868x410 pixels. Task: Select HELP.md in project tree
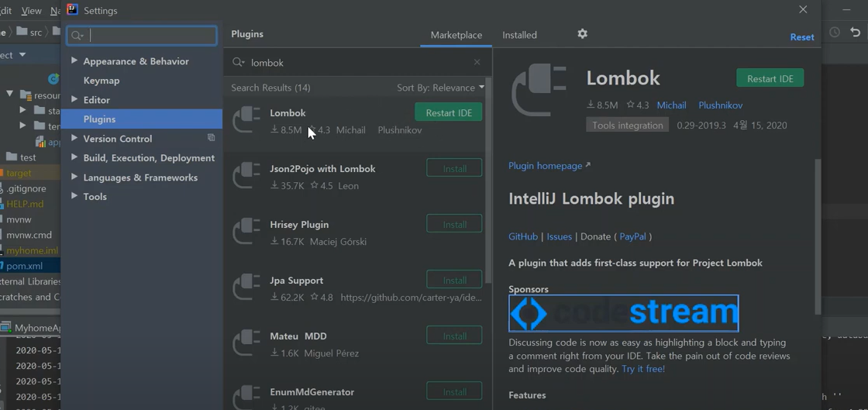point(25,204)
